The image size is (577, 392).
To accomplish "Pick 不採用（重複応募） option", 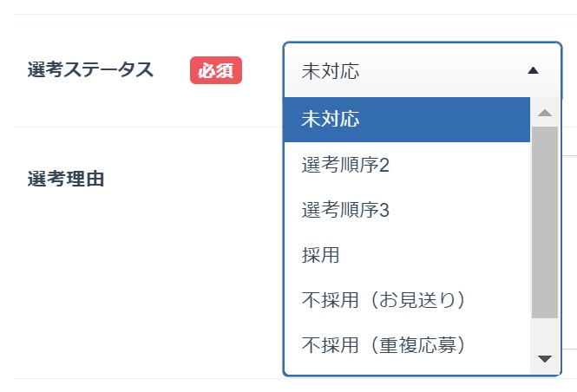I will [384, 345].
